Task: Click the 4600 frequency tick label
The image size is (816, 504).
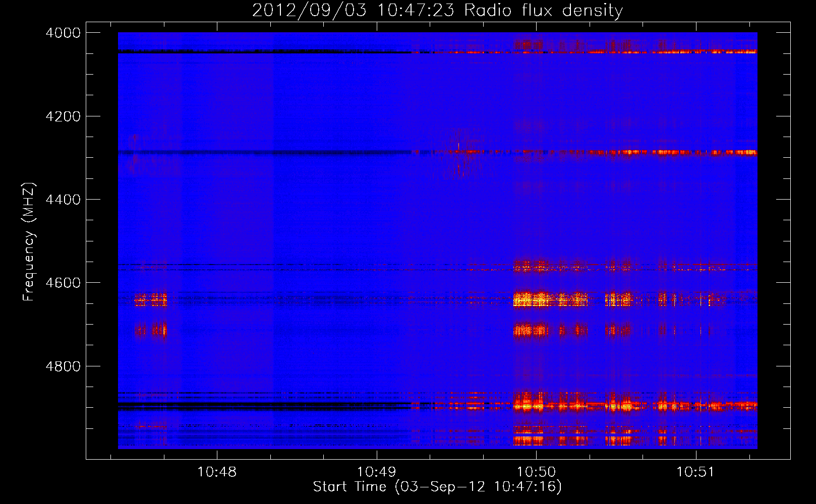Action: click(63, 283)
